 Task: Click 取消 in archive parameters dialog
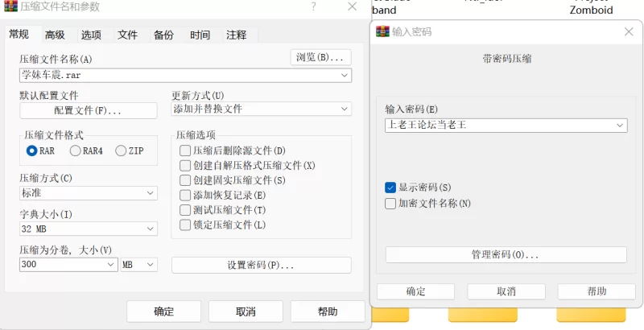point(246,311)
